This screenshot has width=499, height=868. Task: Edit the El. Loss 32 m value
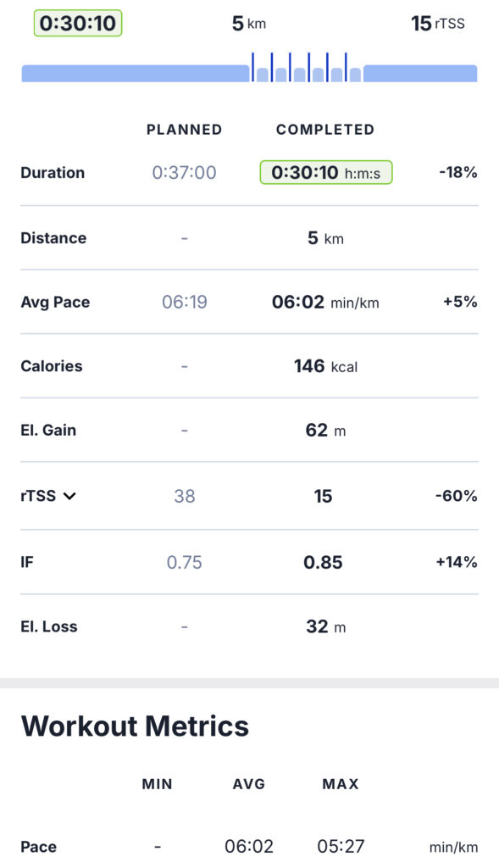click(325, 626)
